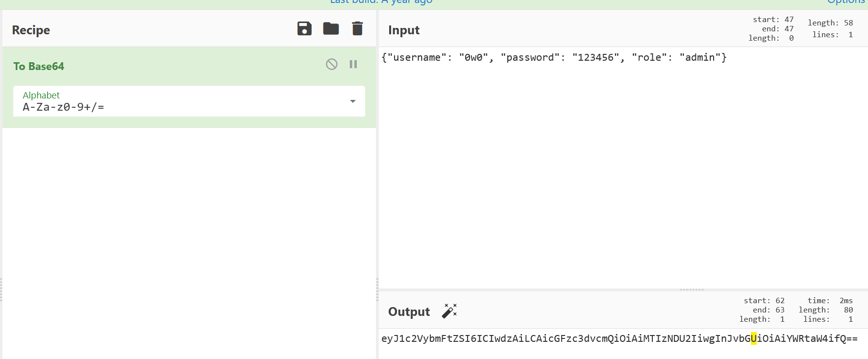Click the magic wand icon beside Output
Viewport: 868px width, 359px height.
click(449, 311)
